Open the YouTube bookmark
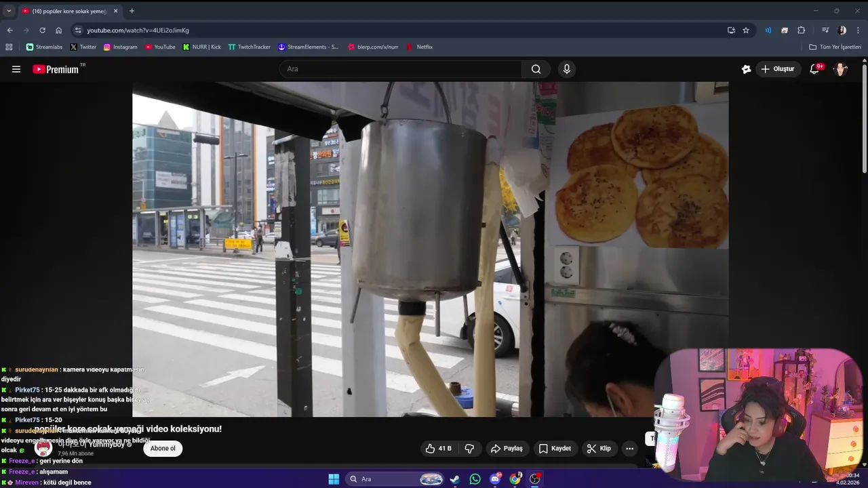868x488 pixels. pos(160,47)
